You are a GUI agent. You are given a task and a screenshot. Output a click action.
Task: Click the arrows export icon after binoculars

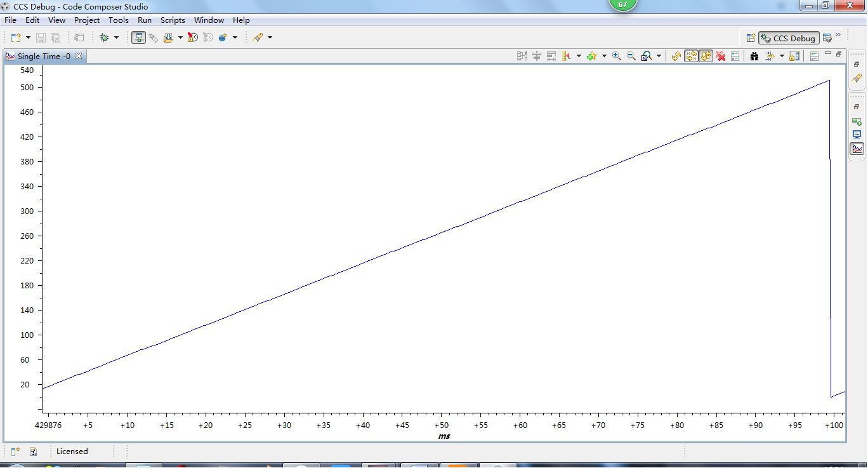[770, 57]
